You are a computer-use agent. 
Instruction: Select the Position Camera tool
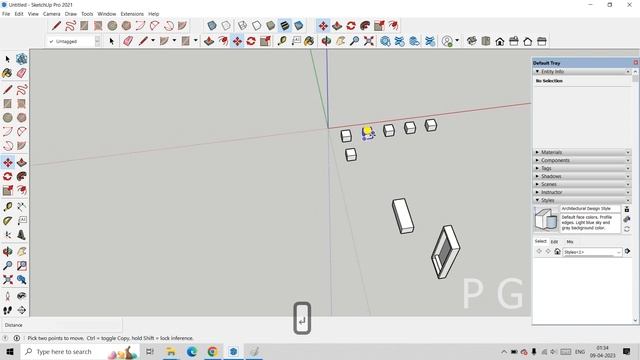coord(7,296)
